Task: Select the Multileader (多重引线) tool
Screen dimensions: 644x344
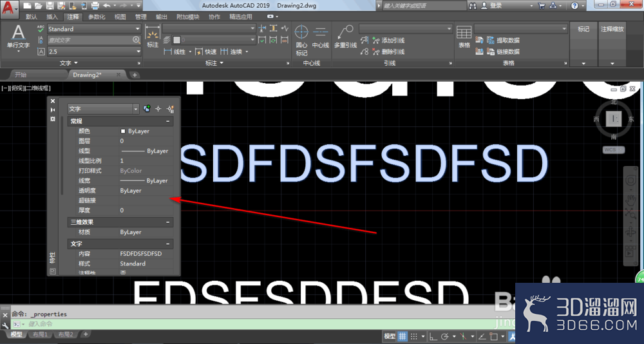Action: pyautogui.click(x=345, y=37)
